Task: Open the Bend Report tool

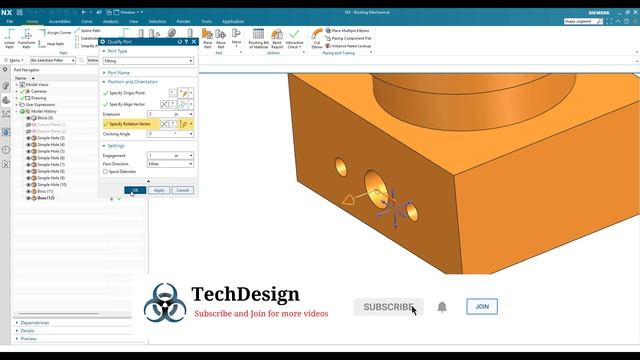Action: (x=277, y=38)
